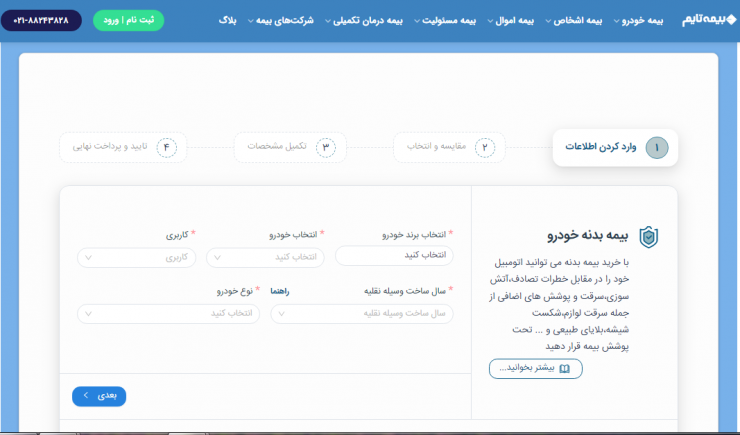Image resolution: width=740 pixels, height=435 pixels.
Task: Click the وارد کردن اطلاعات step label
Action: [601, 147]
